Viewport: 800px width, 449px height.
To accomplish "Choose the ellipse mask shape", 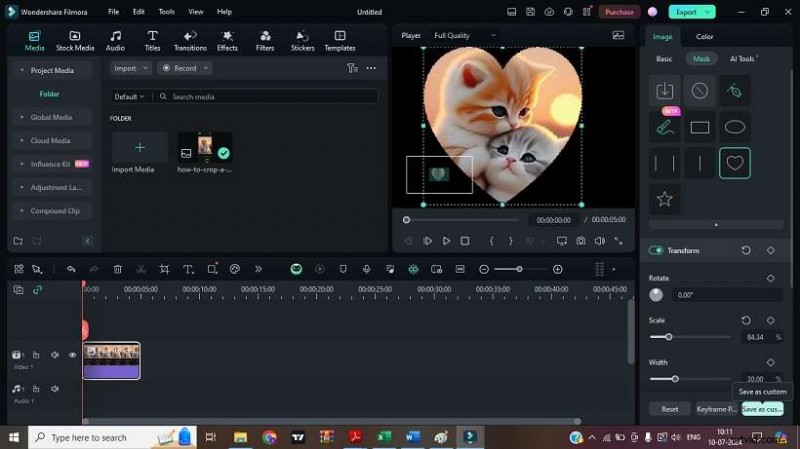I will pyautogui.click(x=735, y=127).
